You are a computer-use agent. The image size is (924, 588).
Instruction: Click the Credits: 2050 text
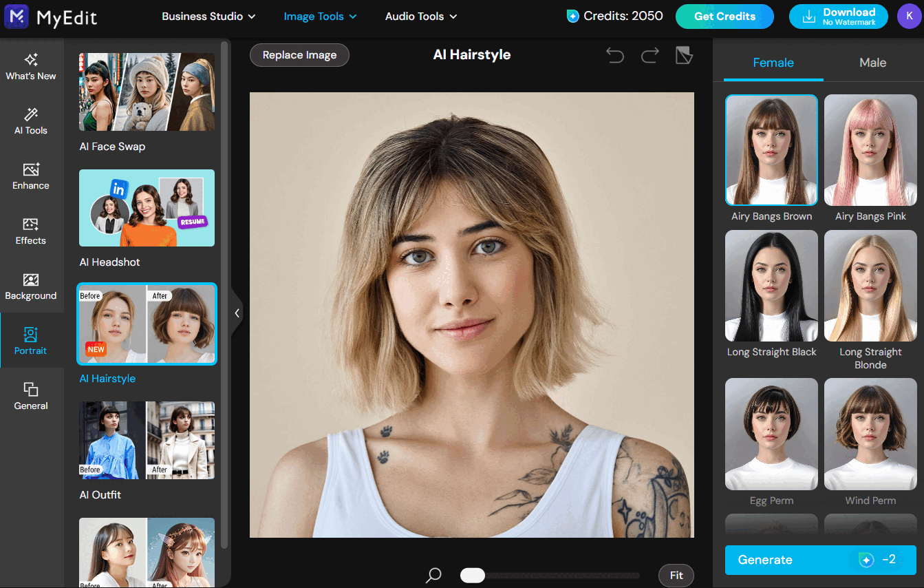(x=623, y=16)
